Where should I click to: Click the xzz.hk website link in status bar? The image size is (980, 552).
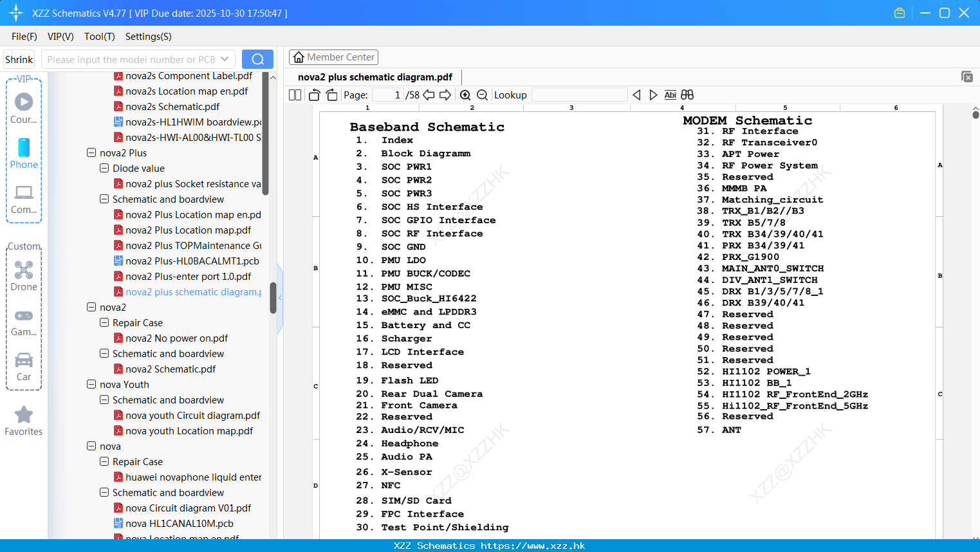[533, 546]
